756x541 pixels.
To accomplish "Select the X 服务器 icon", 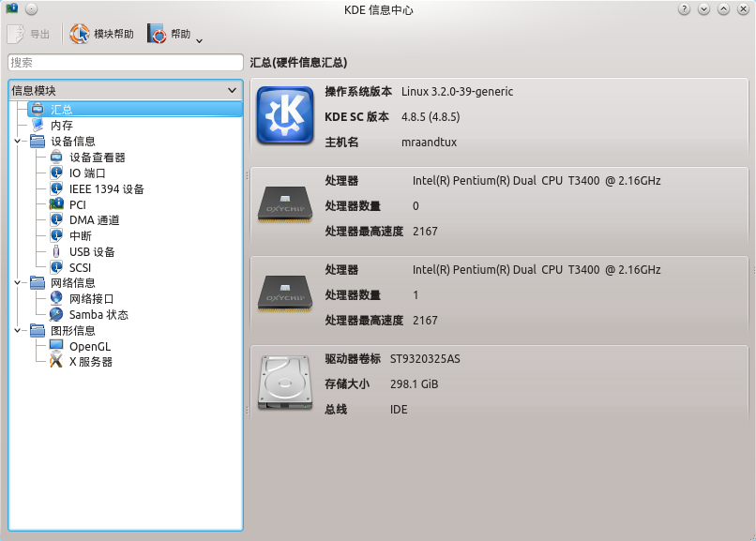I will [x=56, y=361].
